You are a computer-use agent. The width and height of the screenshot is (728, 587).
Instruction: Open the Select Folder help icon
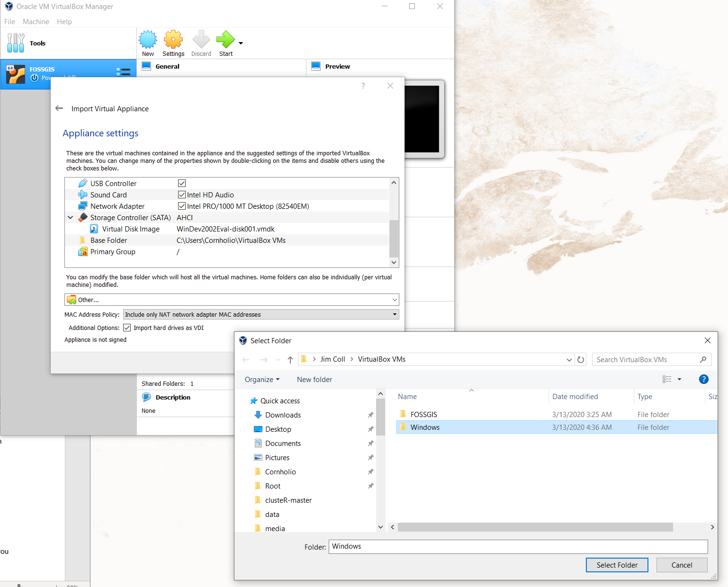click(x=704, y=379)
